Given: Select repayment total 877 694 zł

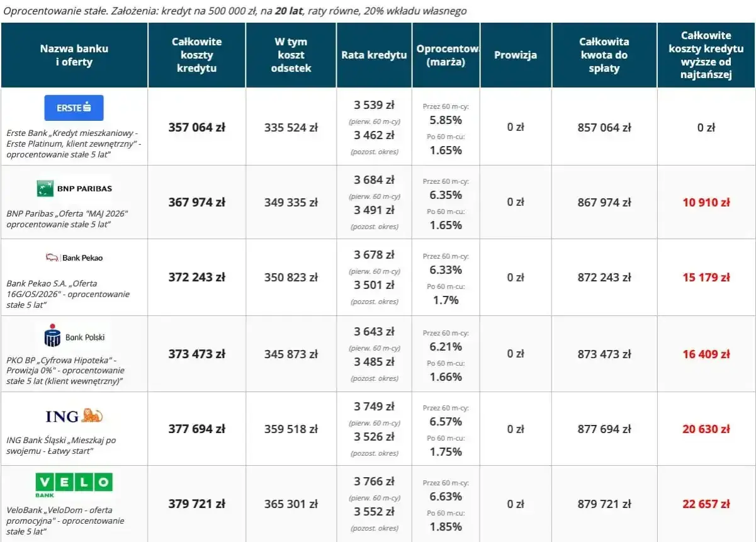Looking at the screenshot, I should coord(604,429).
